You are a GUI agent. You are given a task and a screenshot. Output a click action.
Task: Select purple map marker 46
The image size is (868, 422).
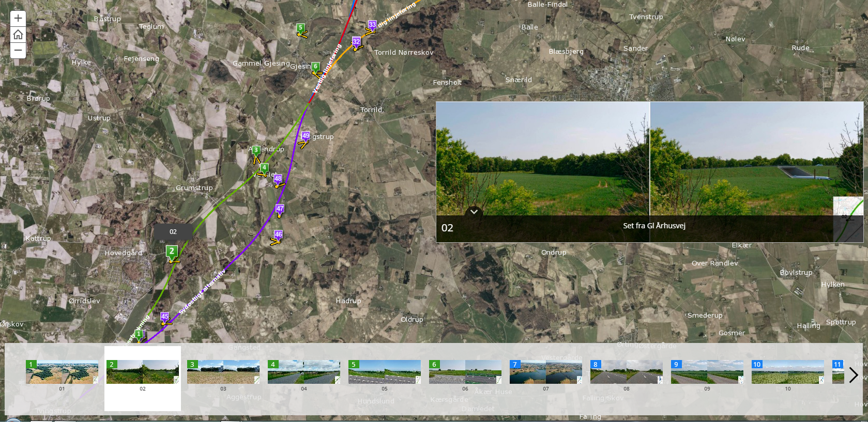(x=278, y=235)
